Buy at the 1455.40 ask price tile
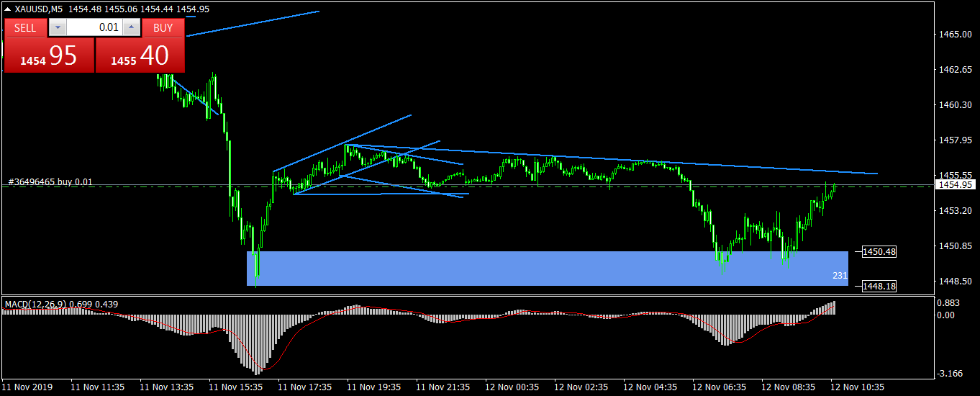Image resolution: width=980 pixels, height=396 pixels. [x=140, y=55]
